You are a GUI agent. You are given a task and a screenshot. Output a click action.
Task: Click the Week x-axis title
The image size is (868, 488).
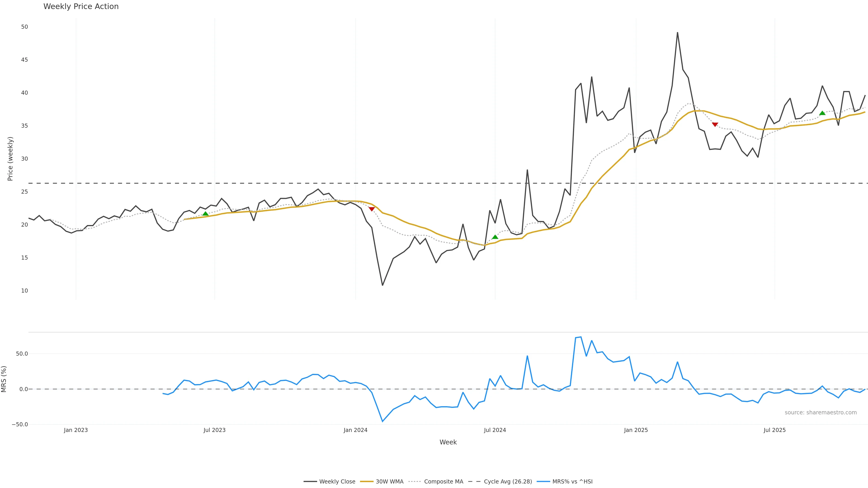(x=448, y=442)
